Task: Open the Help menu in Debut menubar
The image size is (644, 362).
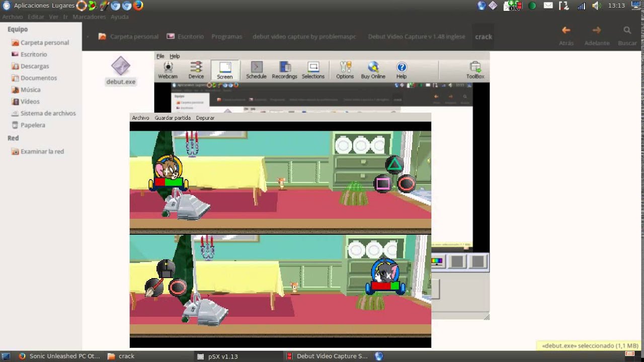Action: coord(175,56)
